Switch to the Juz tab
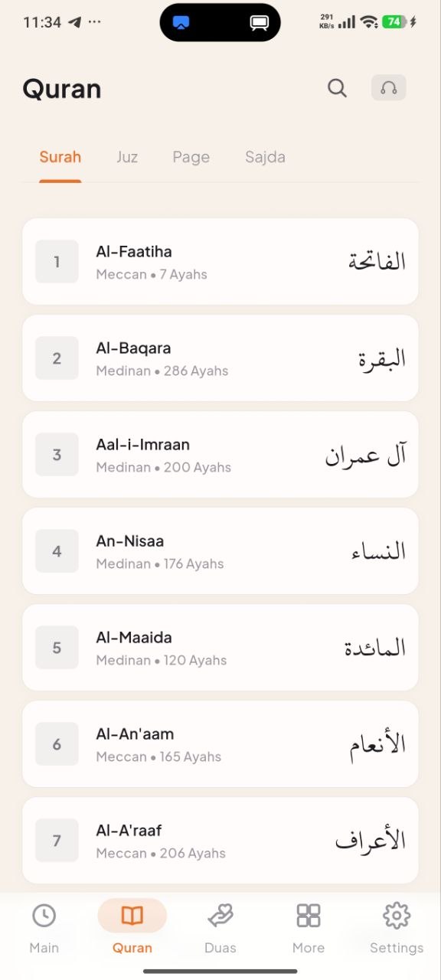441x980 pixels. click(x=127, y=157)
